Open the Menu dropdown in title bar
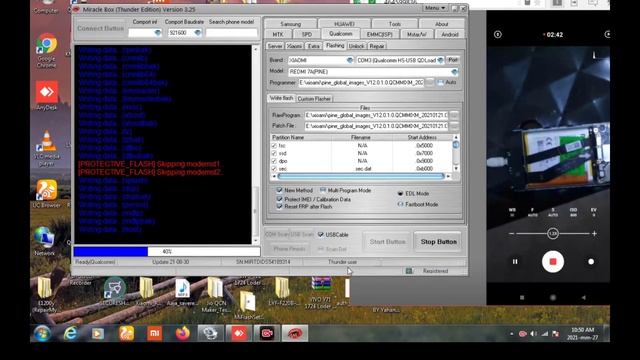The image size is (640, 360). point(434,8)
